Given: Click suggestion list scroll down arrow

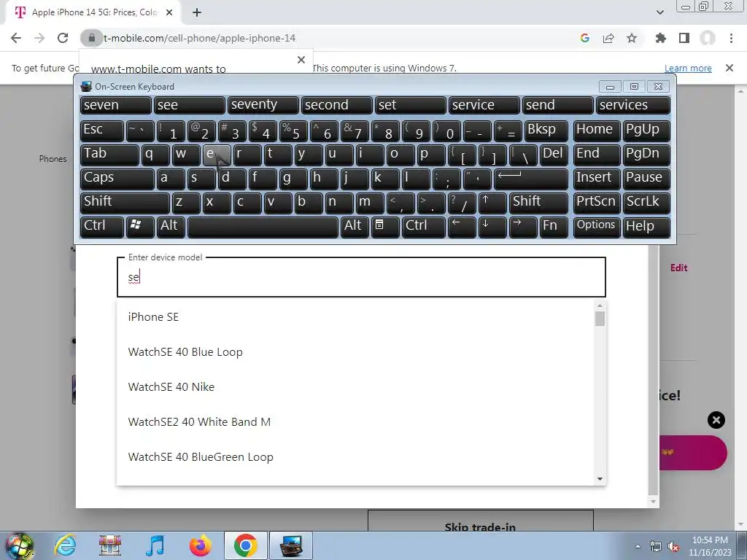Looking at the screenshot, I should 600,479.
